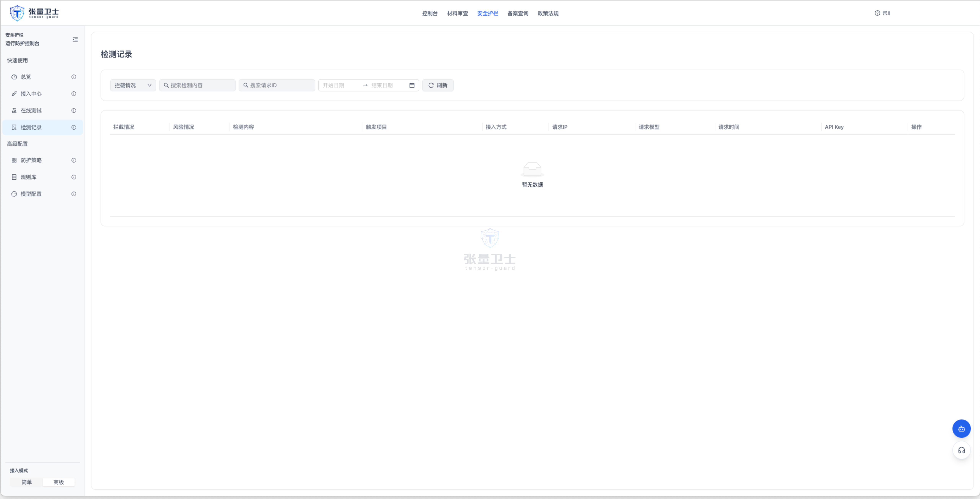Image resolution: width=980 pixels, height=499 pixels.
Task: Open the headset customer support button
Action: [x=961, y=450]
